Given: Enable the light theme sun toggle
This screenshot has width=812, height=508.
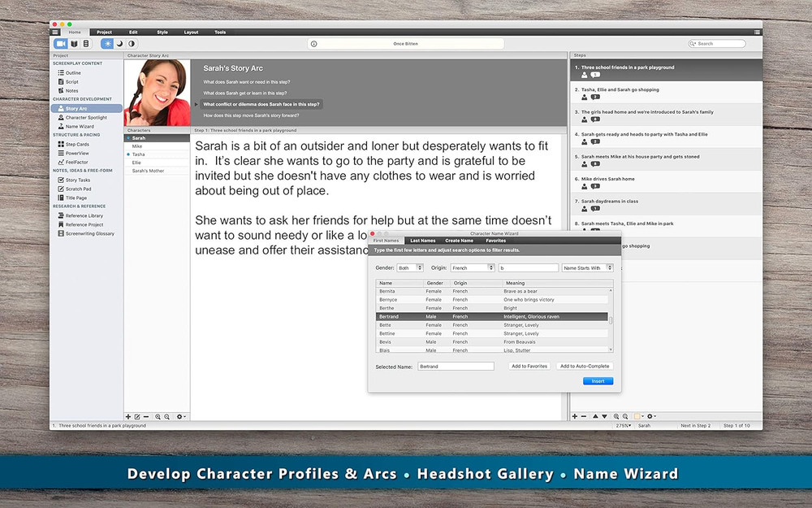Looking at the screenshot, I should pyautogui.click(x=106, y=43).
